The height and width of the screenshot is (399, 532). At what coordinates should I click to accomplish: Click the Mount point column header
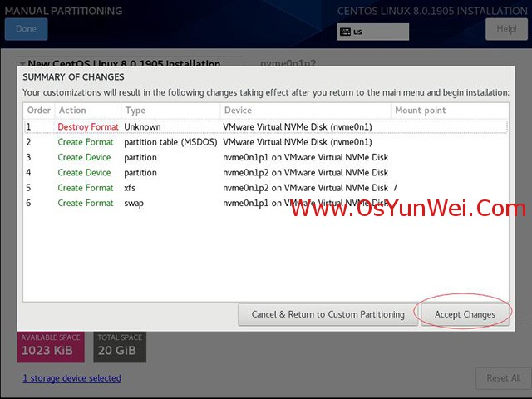(450, 111)
